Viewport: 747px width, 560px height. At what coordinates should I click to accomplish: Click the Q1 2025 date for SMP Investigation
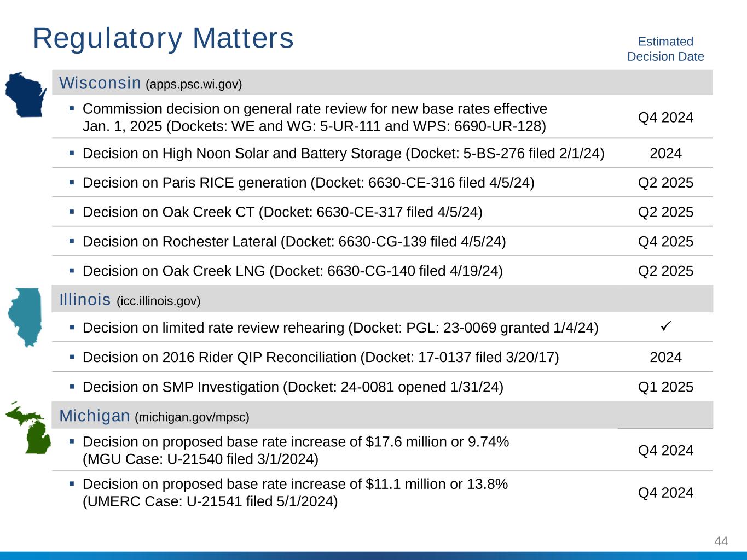(665, 387)
